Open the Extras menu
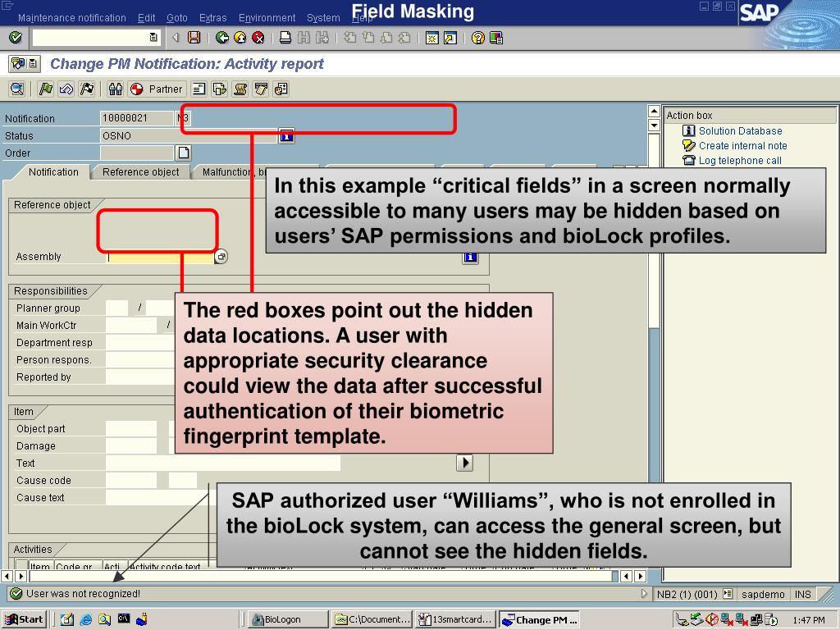 tap(212, 18)
